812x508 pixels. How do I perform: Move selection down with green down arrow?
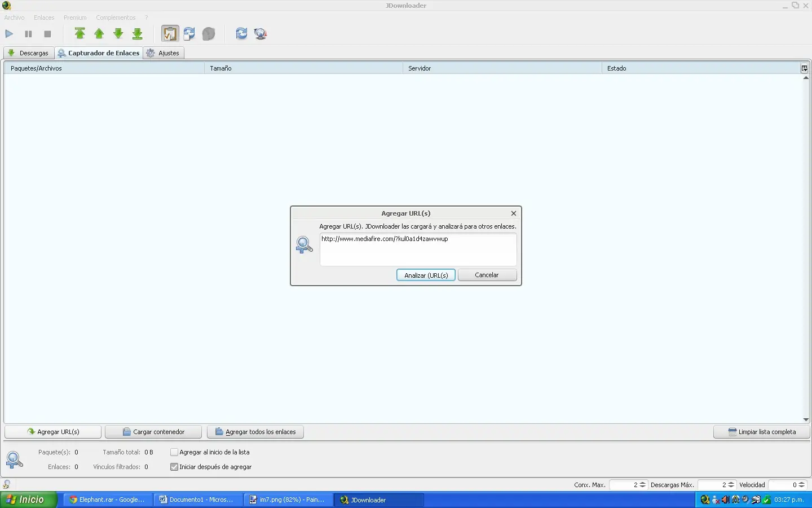click(118, 34)
